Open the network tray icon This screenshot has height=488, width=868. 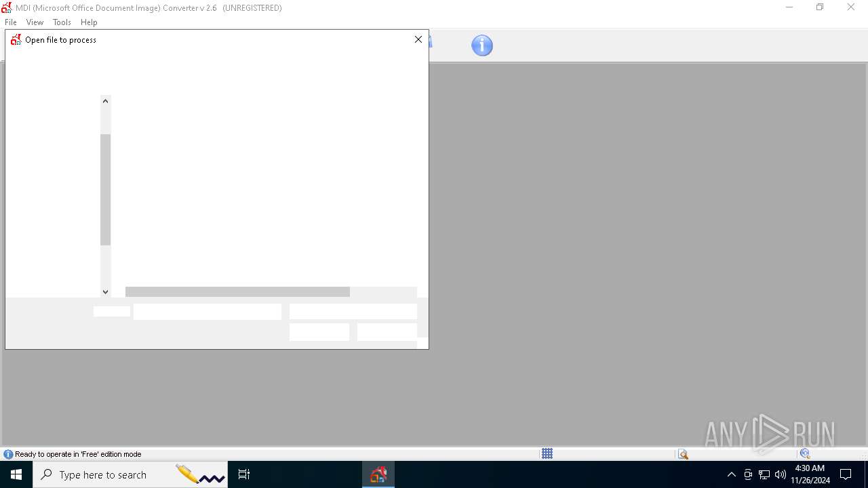pos(764,474)
